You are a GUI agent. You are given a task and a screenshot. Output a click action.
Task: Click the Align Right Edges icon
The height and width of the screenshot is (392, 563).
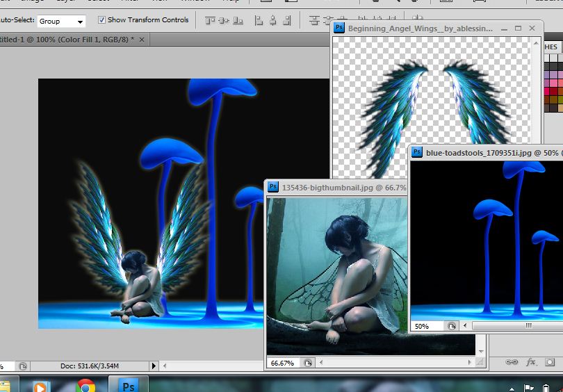pos(287,20)
